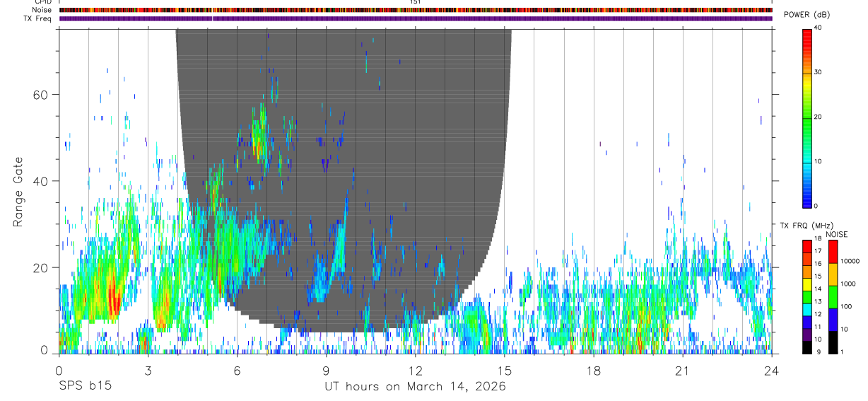Click the 60 tick label on the Range Gate axis
Image resolution: width=868 pixels, height=401 pixels.
pyautogui.click(x=42, y=95)
